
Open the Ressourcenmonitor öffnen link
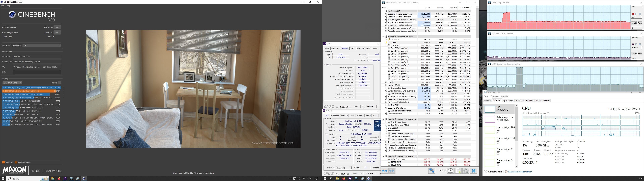pyautogui.click(x=520, y=172)
